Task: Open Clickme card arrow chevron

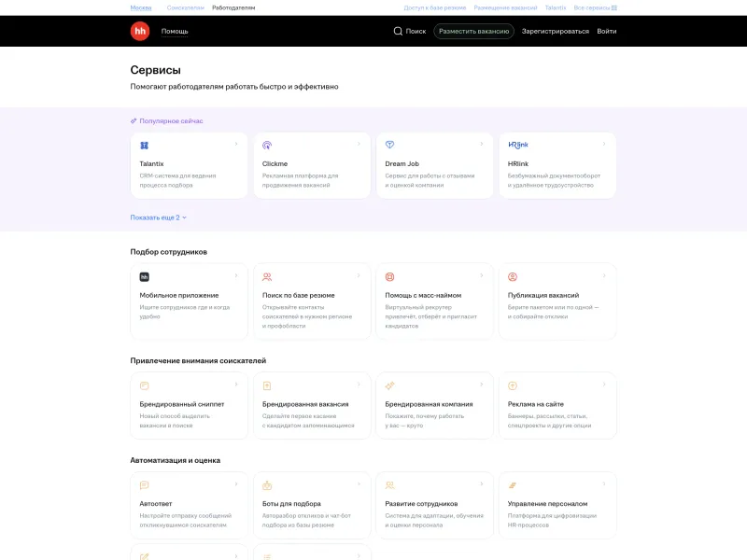Action: [359, 144]
